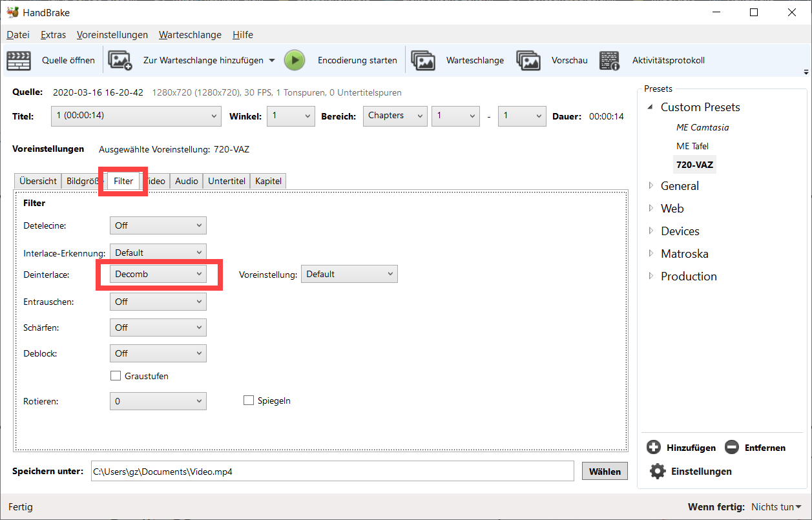Click the green Encodierung starten play icon

click(x=295, y=60)
